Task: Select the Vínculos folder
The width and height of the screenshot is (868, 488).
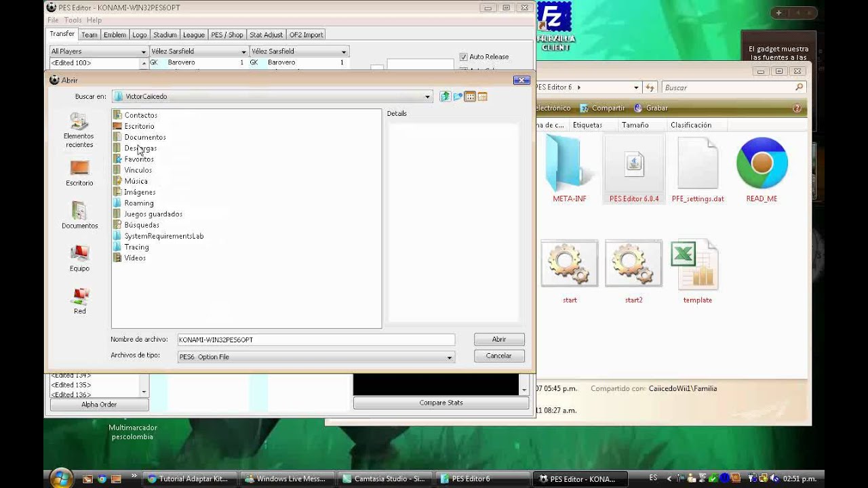Action: pyautogui.click(x=132, y=170)
